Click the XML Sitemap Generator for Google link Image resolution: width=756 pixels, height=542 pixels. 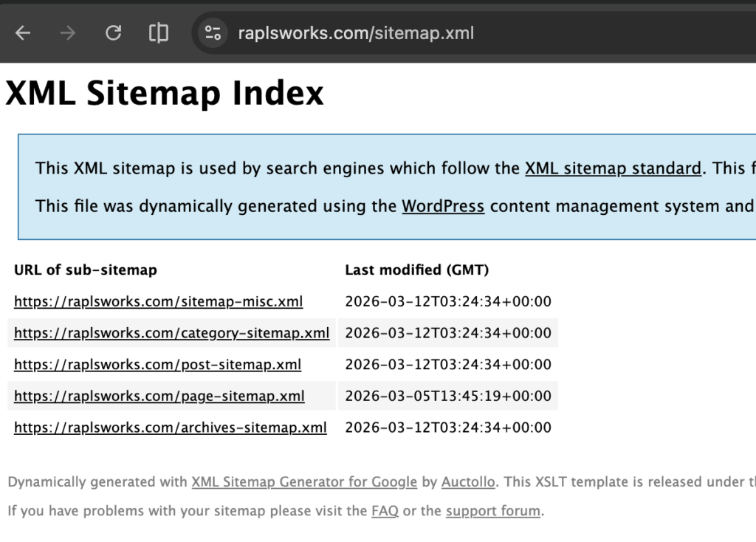point(304,481)
